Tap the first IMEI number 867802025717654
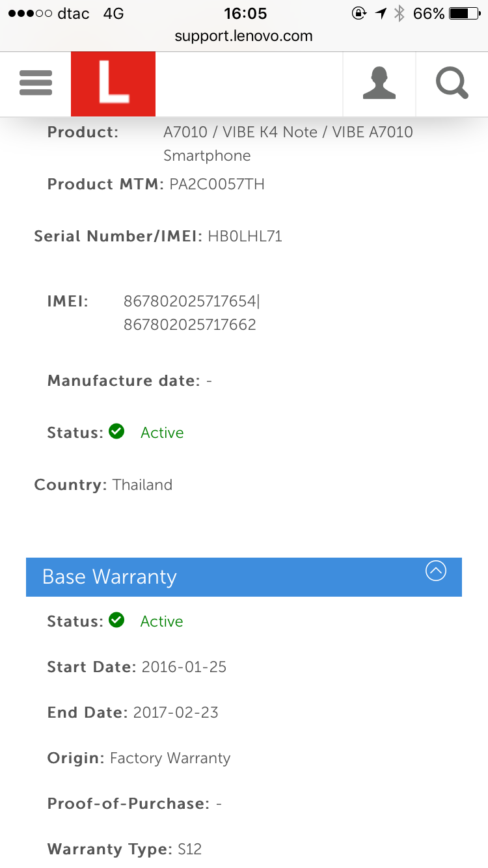The width and height of the screenshot is (488, 868). pos(191,301)
